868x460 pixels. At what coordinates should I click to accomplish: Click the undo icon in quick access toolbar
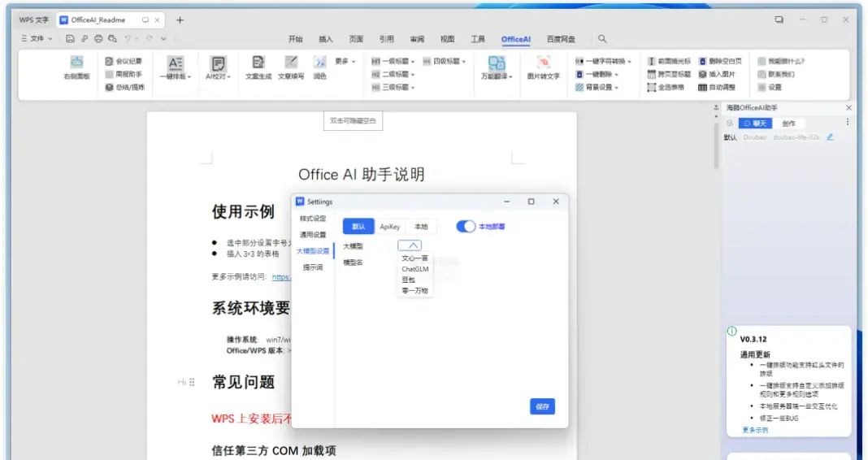coord(128,39)
